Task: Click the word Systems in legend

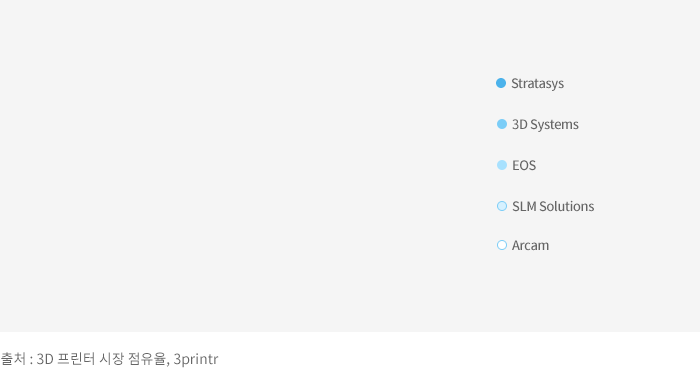Action: (554, 125)
